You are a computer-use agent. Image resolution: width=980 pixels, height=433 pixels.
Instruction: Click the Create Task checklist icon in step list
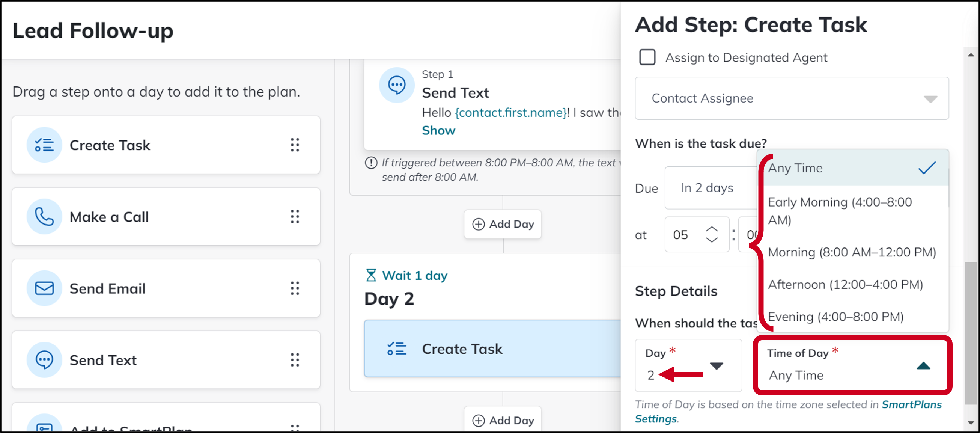click(x=44, y=145)
